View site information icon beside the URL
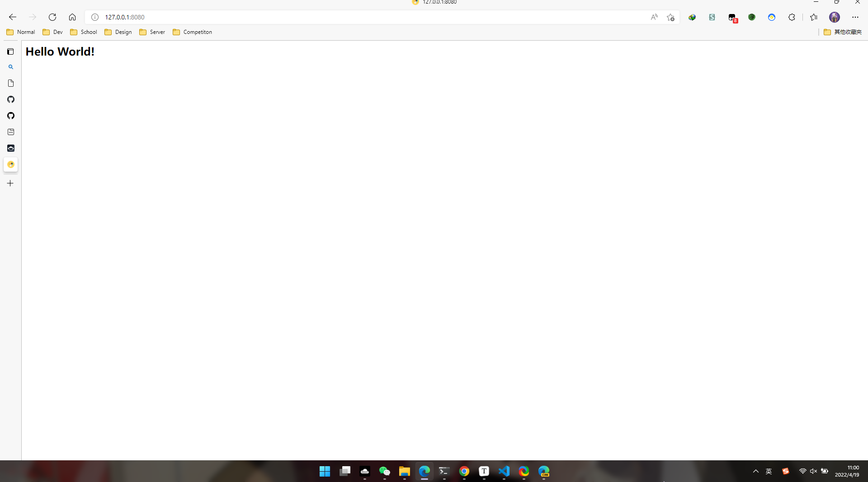Screen dimensions: 868x482 (95, 17)
